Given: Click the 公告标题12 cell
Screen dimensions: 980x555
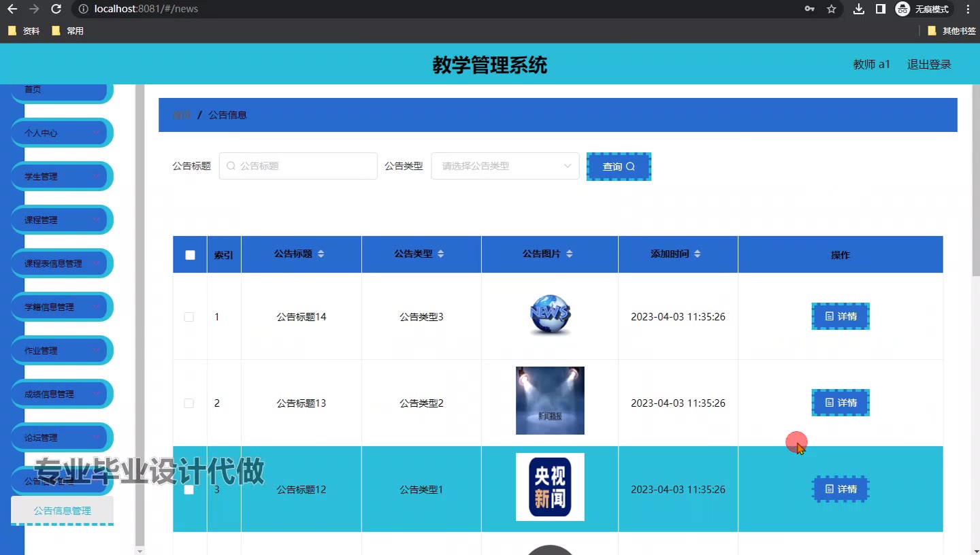Looking at the screenshot, I should click(x=301, y=490).
